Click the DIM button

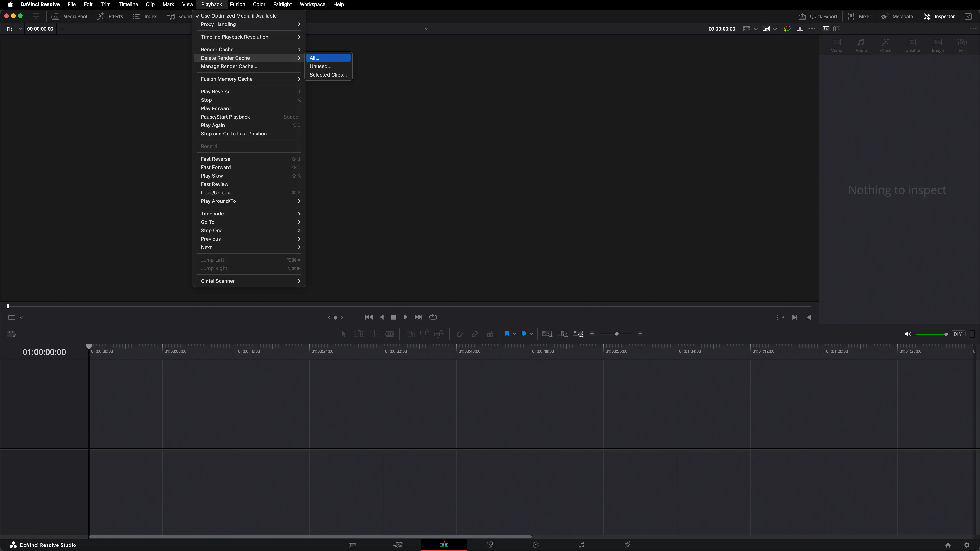pos(958,334)
